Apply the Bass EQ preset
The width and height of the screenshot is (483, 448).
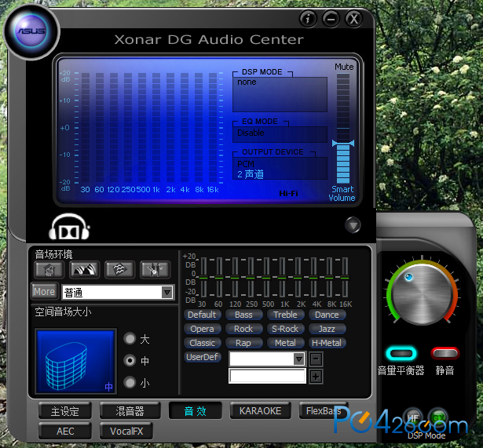[x=243, y=315]
